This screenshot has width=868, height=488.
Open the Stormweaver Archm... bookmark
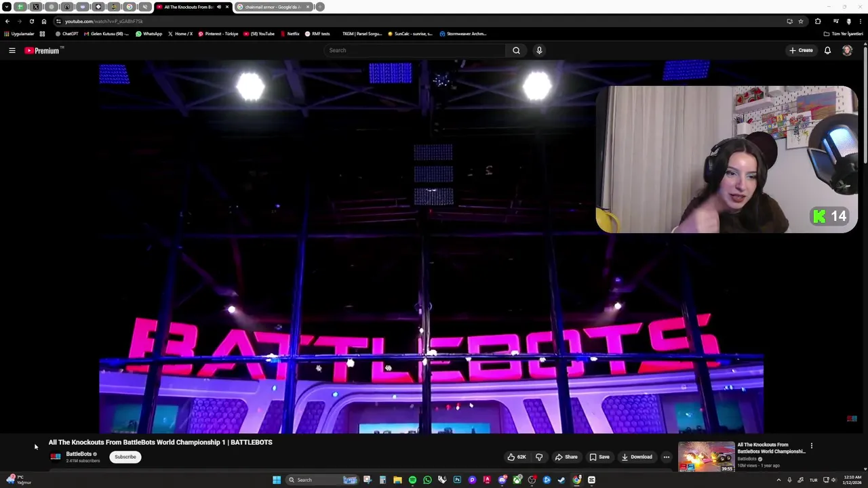[x=463, y=34]
